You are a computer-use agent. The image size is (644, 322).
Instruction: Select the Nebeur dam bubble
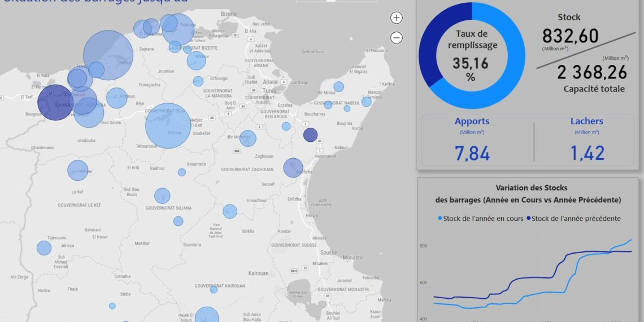[78, 171]
